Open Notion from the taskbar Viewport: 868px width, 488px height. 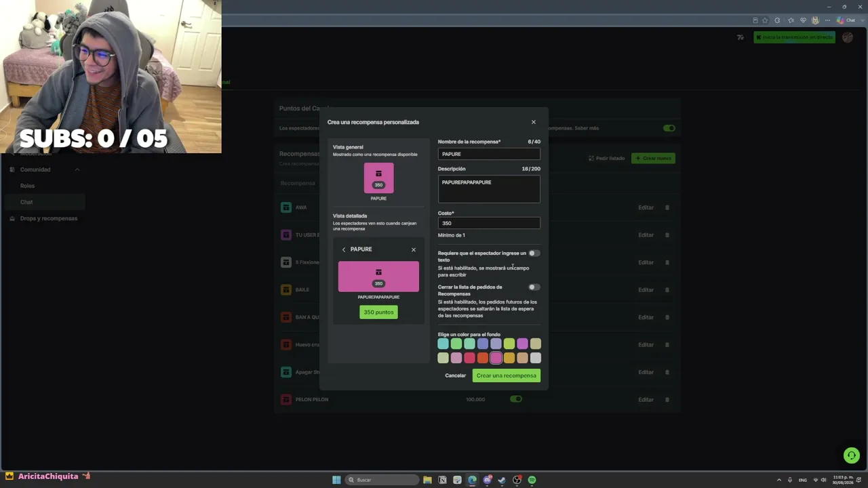tap(442, 480)
